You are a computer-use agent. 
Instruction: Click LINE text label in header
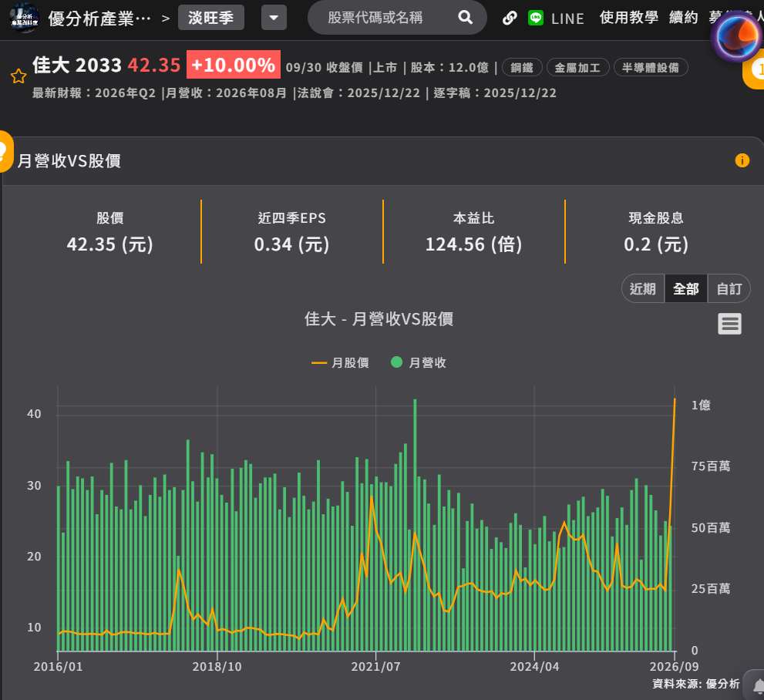567,19
